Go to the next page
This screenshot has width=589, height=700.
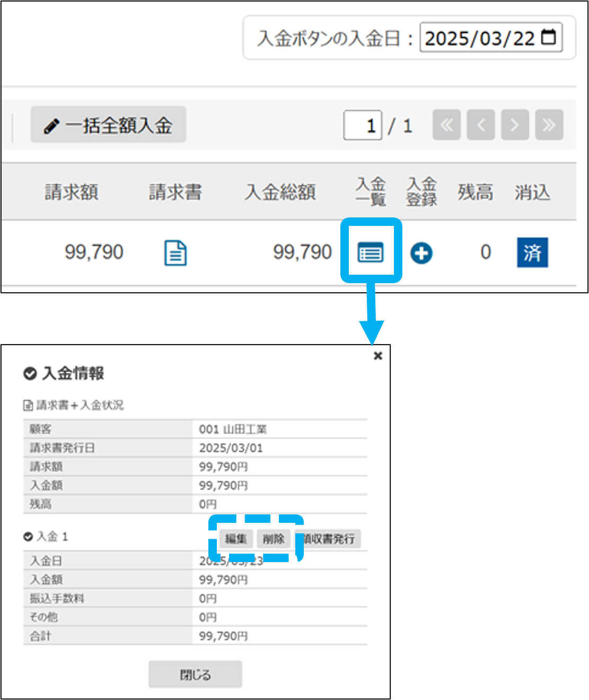(x=515, y=125)
